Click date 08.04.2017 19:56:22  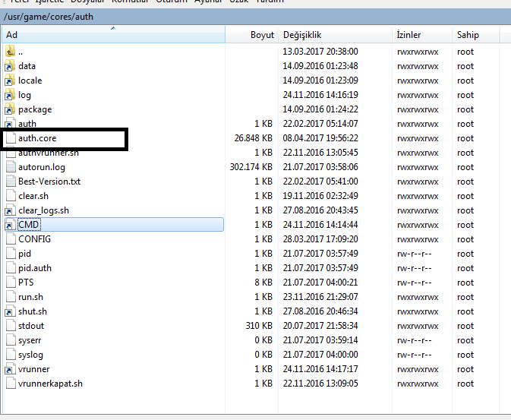(320, 138)
